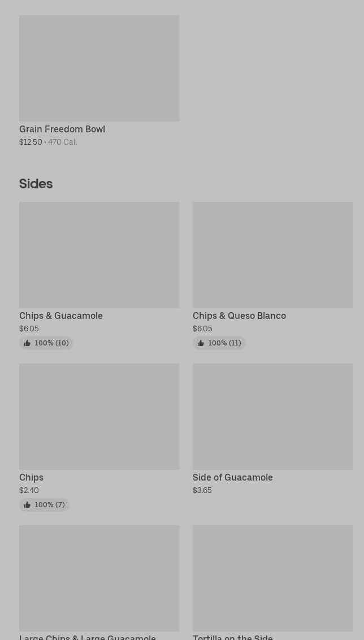Click thumbs-up icon under Chips & Guacamole
This screenshot has width=364, height=640.
tap(27, 343)
